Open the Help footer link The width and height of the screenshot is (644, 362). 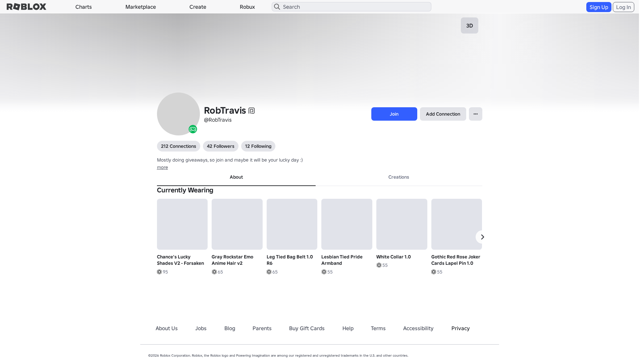point(348,328)
